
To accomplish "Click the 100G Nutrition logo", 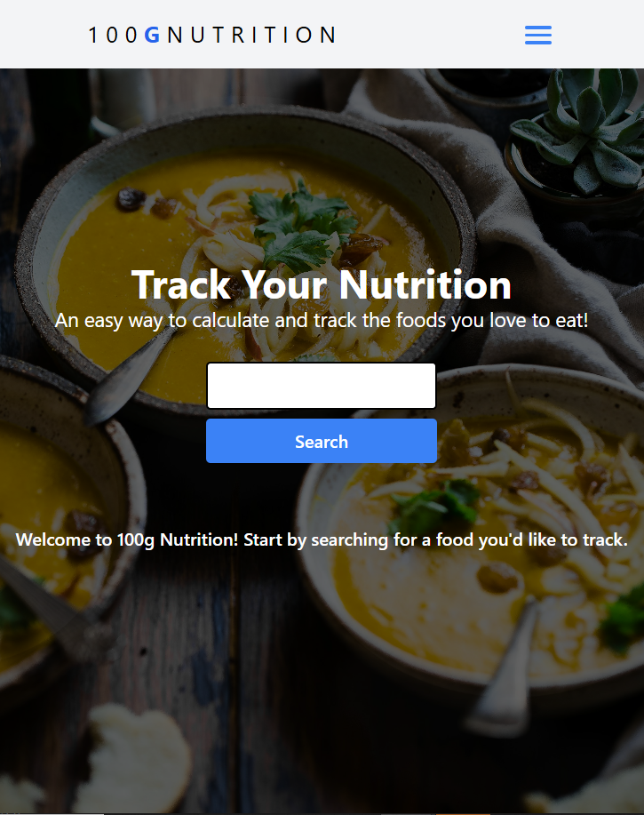I will [x=212, y=35].
